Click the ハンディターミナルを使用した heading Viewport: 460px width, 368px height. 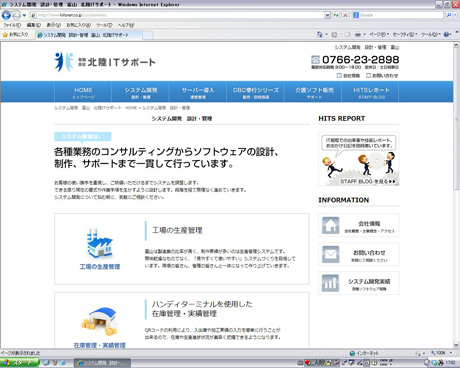click(202, 304)
